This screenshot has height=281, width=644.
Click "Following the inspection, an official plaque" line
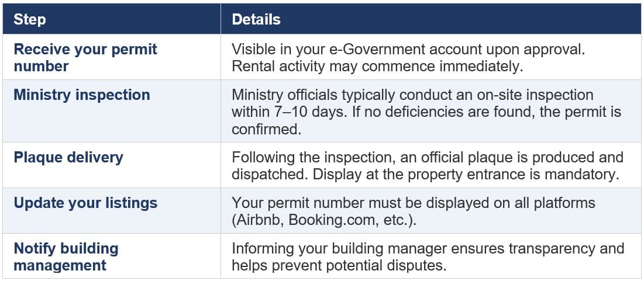[x=428, y=158]
